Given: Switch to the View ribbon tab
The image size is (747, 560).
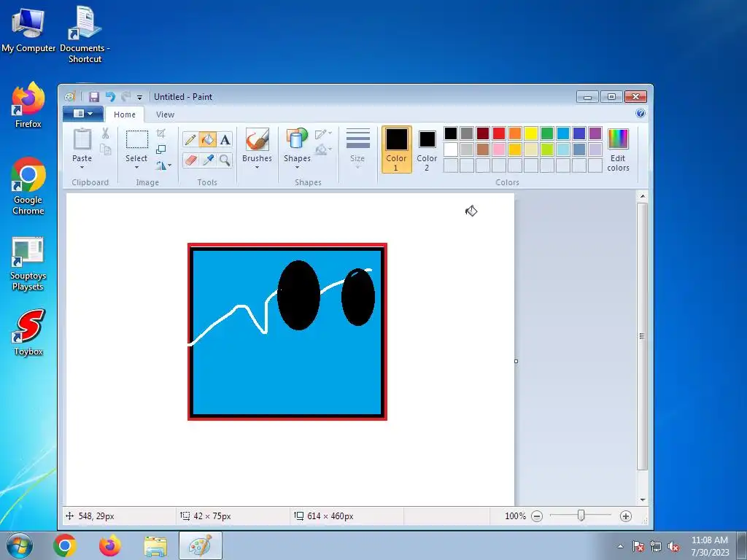Looking at the screenshot, I should tap(166, 114).
